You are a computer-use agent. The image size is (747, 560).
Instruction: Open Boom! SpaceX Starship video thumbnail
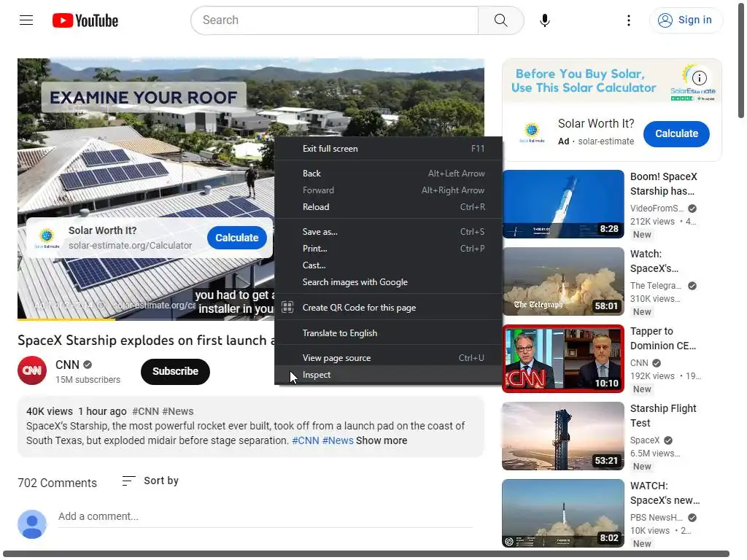562,204
